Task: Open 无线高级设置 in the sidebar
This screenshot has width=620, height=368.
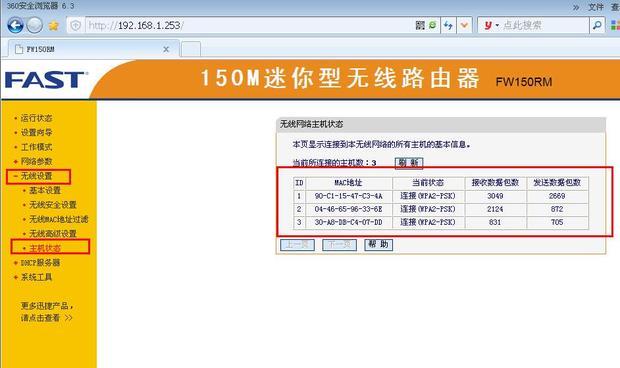Action: coord(53,234)
